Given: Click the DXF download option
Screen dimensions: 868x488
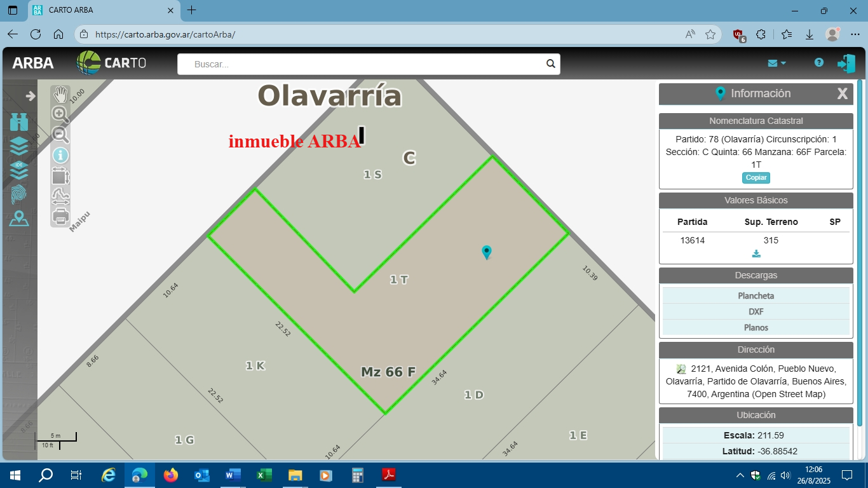Looking at the screenshot, I should (x=756, y=312).
